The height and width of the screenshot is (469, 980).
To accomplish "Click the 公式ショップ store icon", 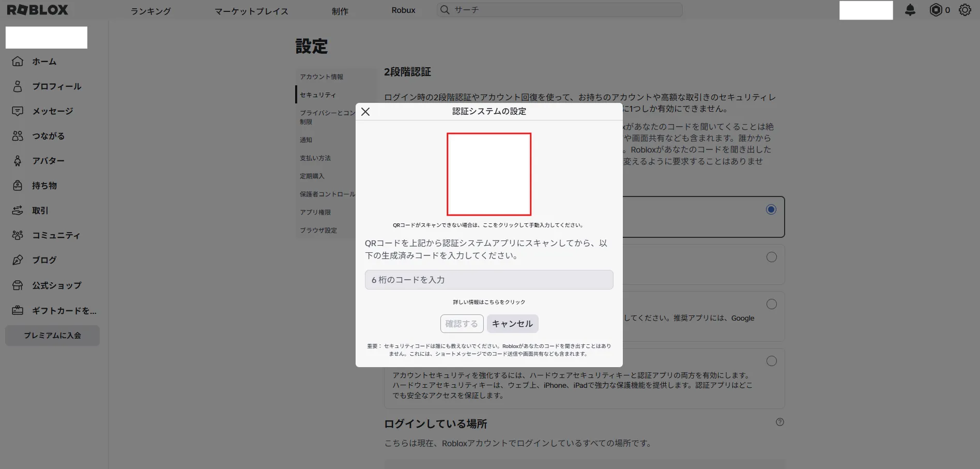I will tap(18, 285).
